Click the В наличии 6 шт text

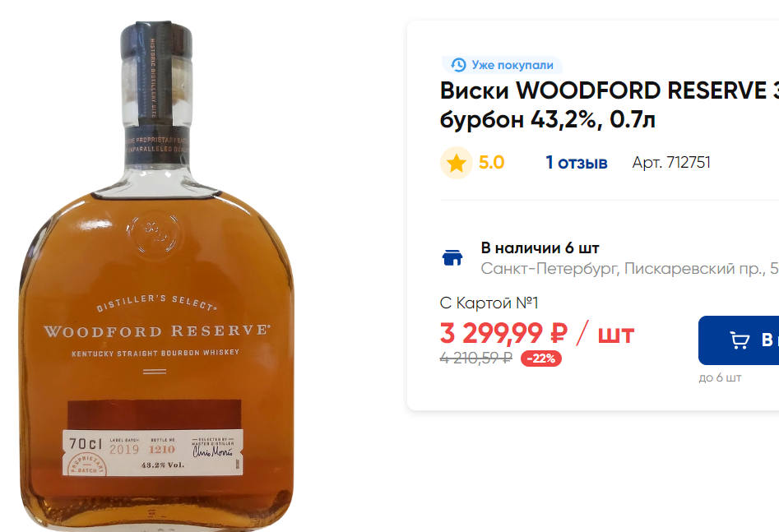pyautogui.click(x=540, y=247)
